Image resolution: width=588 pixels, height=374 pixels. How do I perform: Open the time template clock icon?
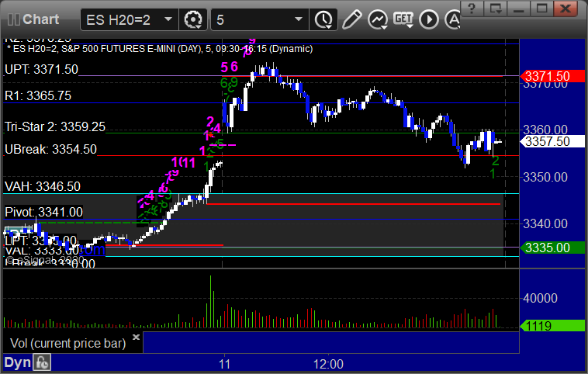[x=323, y=19]
